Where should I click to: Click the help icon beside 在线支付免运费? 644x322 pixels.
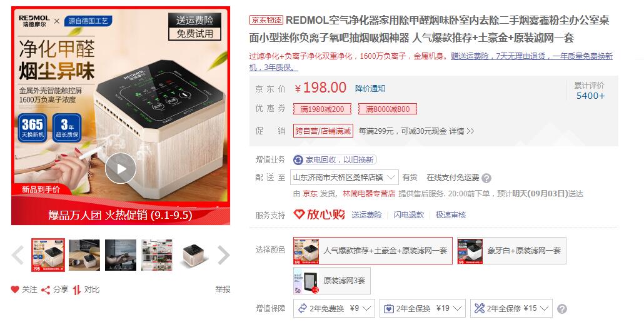(x=486, y=178)
